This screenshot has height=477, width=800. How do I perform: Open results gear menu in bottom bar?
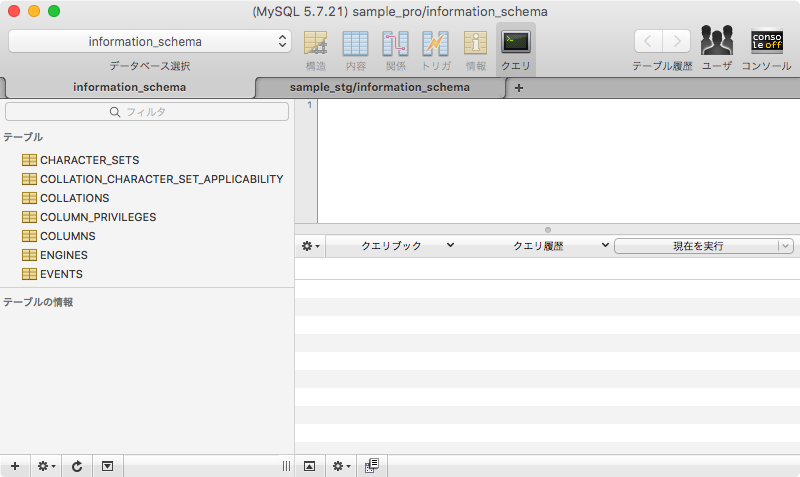coord(341,466)
